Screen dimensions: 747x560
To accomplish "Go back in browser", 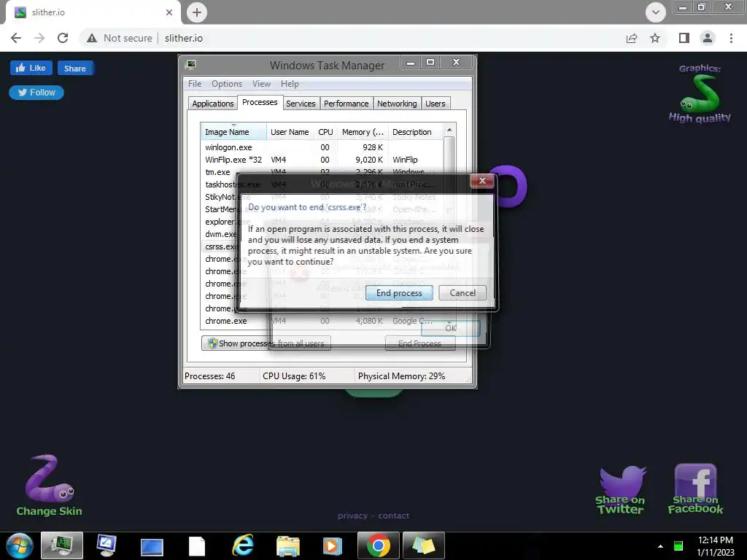I will pos(16,38).
